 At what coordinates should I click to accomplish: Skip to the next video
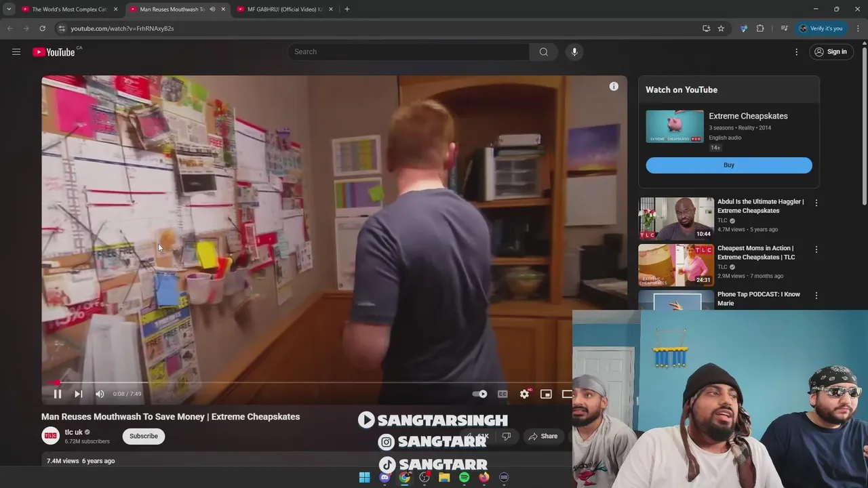point(78,394)
